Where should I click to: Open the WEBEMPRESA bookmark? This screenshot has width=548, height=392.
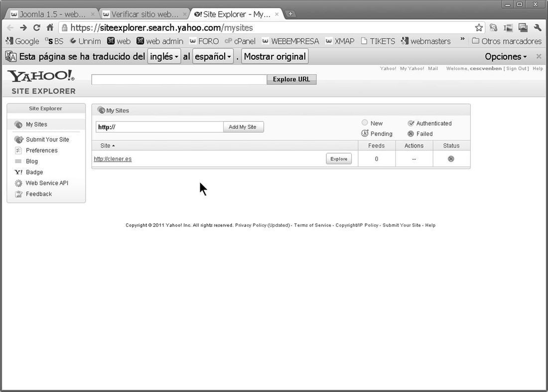(x=291, y=41)
